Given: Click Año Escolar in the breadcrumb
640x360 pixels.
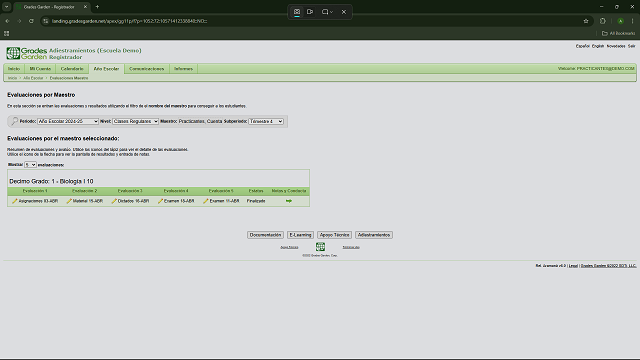Looking at the screenshot, I should [33, 78].
